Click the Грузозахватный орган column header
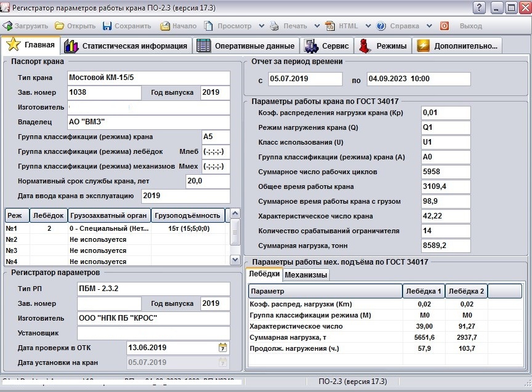 point(108,215)
